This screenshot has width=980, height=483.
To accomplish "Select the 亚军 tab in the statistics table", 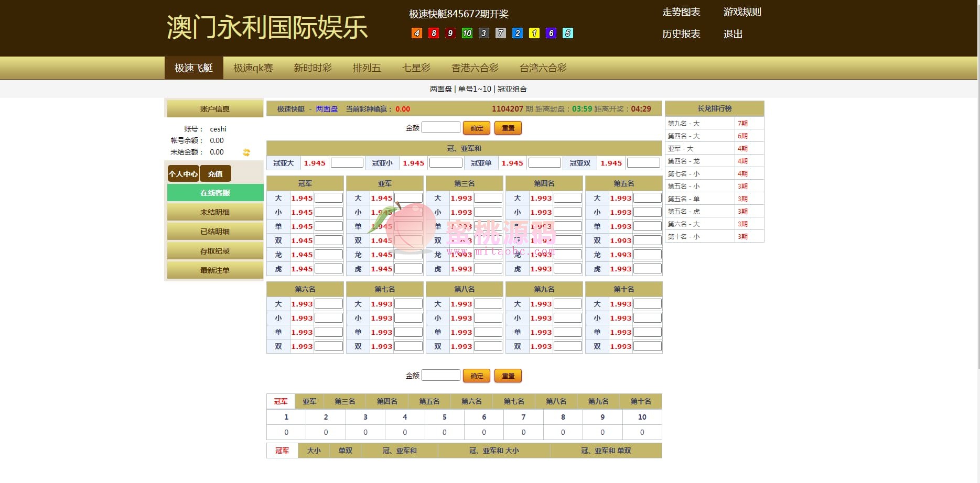I will [x=309, y=401].
